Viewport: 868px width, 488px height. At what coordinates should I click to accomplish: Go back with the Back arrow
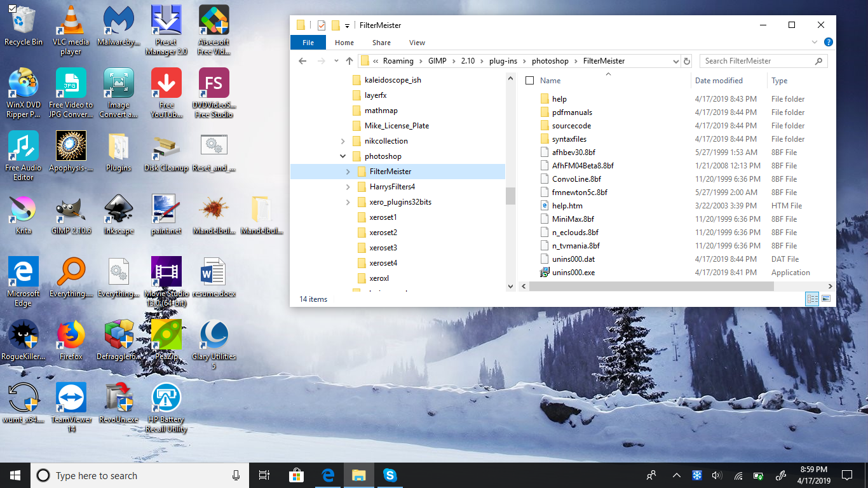tap(302, 61)
